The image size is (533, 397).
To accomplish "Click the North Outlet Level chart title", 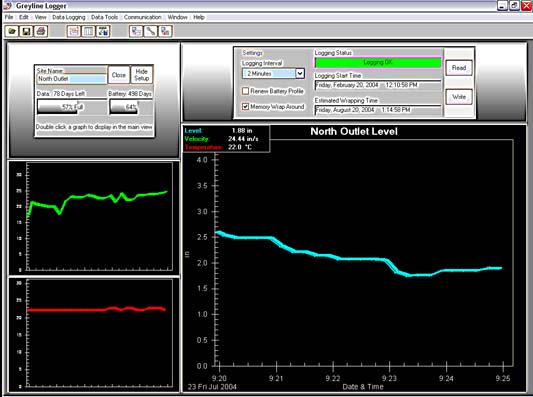I will tap(354, 132).
